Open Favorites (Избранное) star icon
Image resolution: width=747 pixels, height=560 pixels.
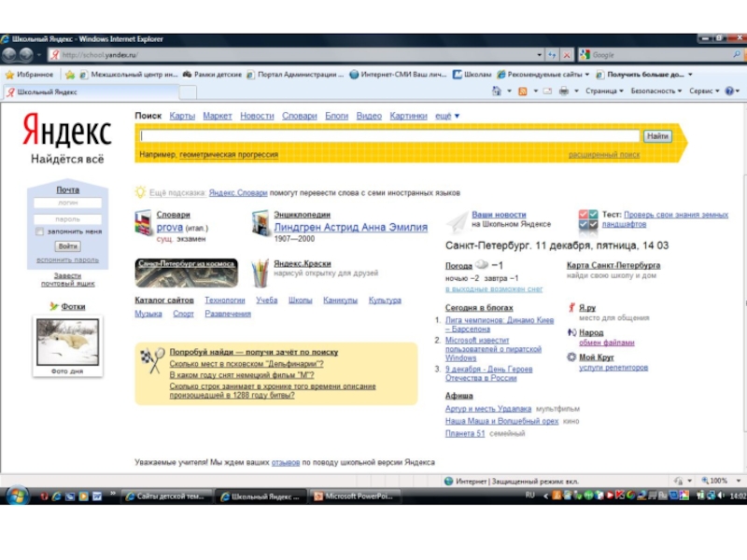pyautogui.click(x=10, y=75)
